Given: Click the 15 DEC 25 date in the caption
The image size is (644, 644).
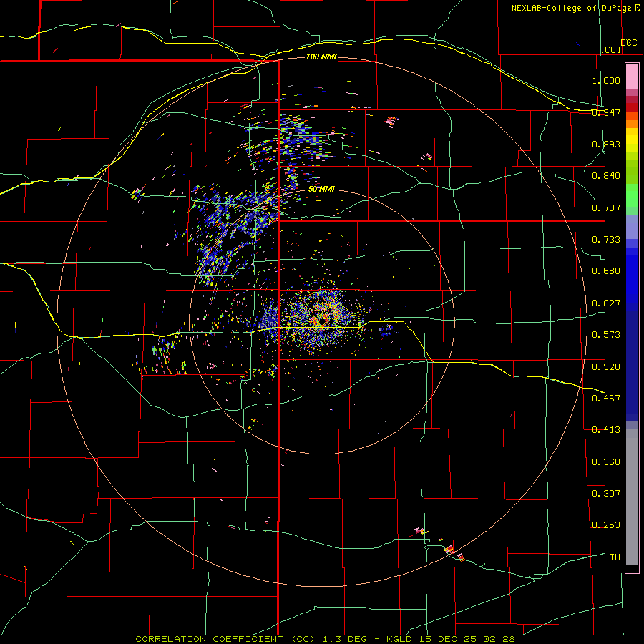Looking at the screenshot, I should 448,639.
